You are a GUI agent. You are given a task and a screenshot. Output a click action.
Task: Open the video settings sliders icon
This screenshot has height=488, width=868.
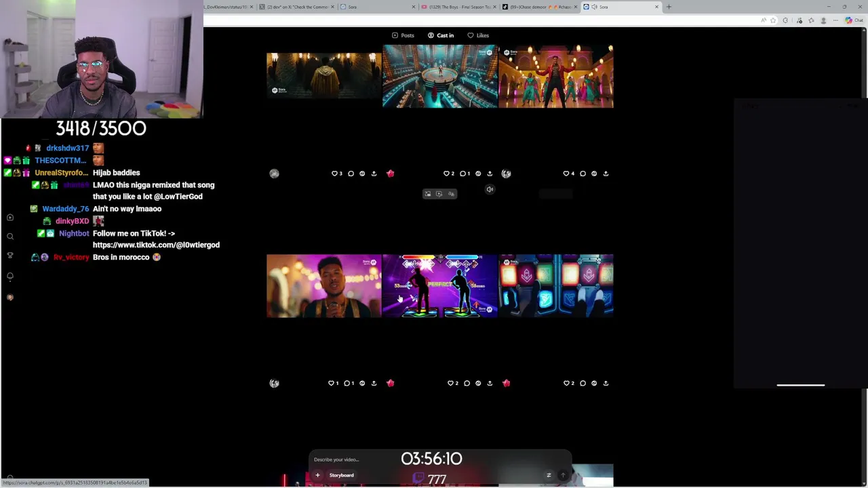coord(549,475)
